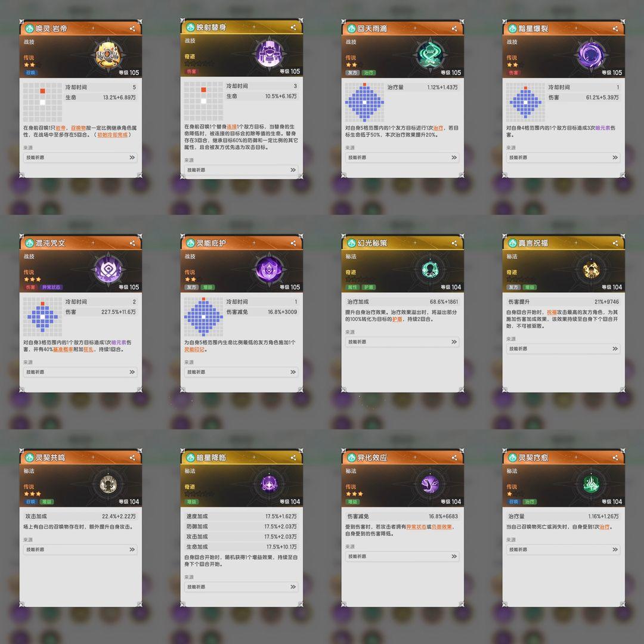Expand 技能祈愿 in 灵能庇护 card
Screen dimensions: 644x644
click(x=241, y=371)
